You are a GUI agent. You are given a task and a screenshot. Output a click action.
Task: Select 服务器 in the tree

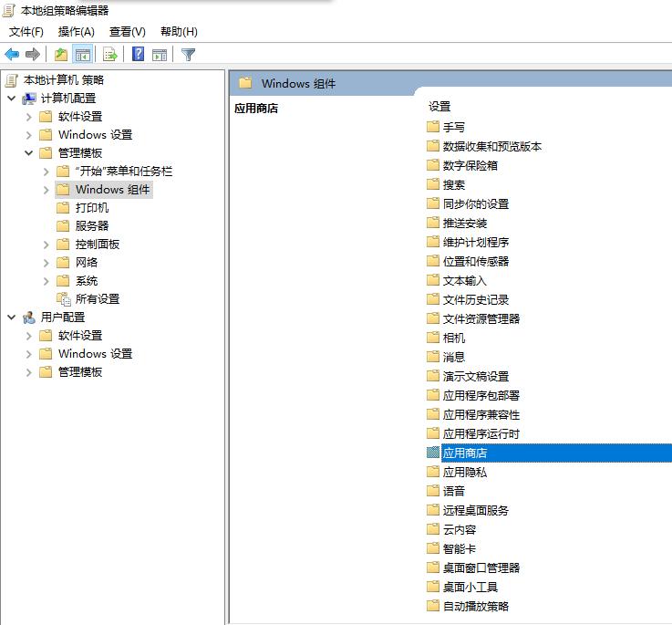[92, 226]
